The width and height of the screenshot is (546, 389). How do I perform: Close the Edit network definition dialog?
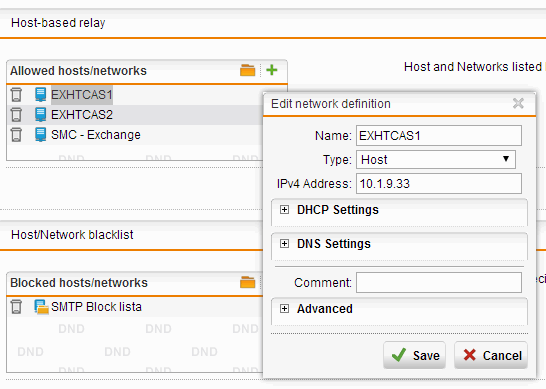(518, 103)
